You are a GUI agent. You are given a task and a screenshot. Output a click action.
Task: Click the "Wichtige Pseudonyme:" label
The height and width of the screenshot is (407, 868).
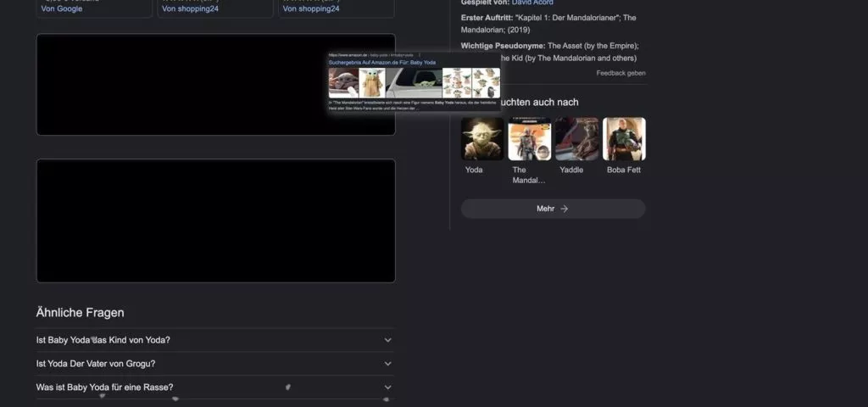coord(504,46)
